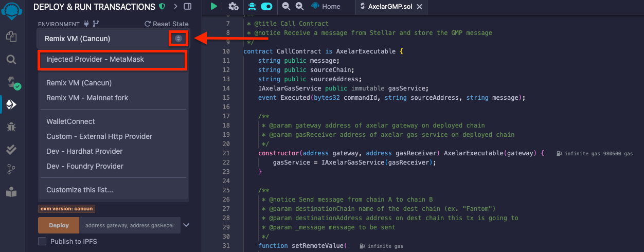The height and width of the screenshot is (252, 644).
Task: Open the Git source control icon
Action: 11,170
